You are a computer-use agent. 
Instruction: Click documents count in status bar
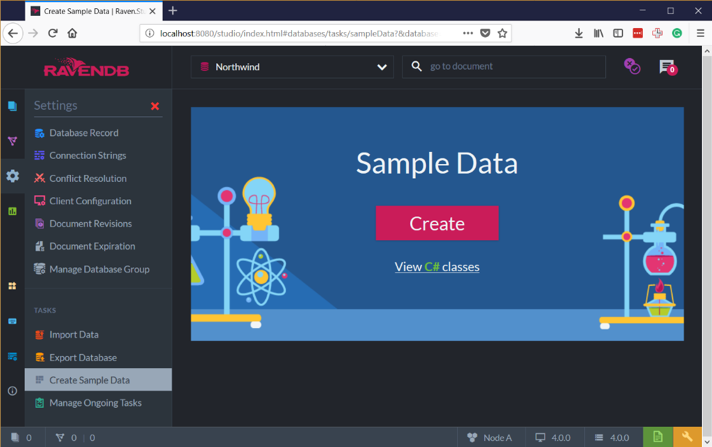click(22, 437)
